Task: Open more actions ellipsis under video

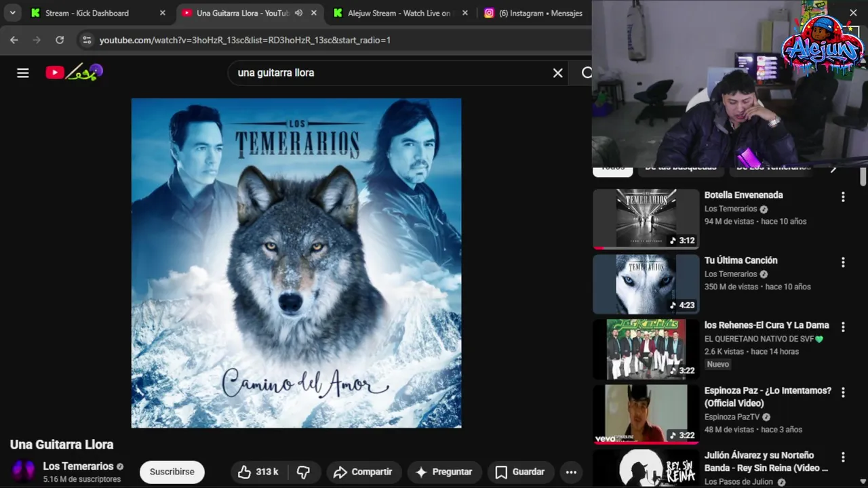Action: point(571,472)
